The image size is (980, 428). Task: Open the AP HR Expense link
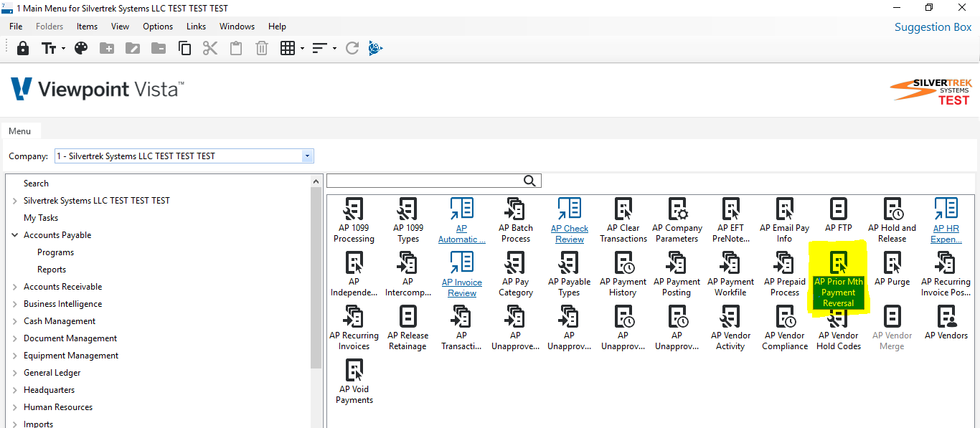click(x=946, y=221)
